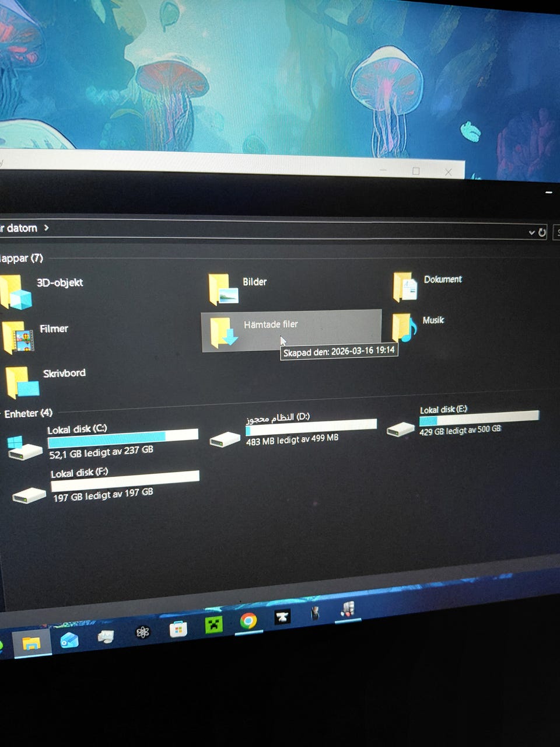Select the Lokal disk (E:) drive icon
Screen dimensions: 560x747
400,429
